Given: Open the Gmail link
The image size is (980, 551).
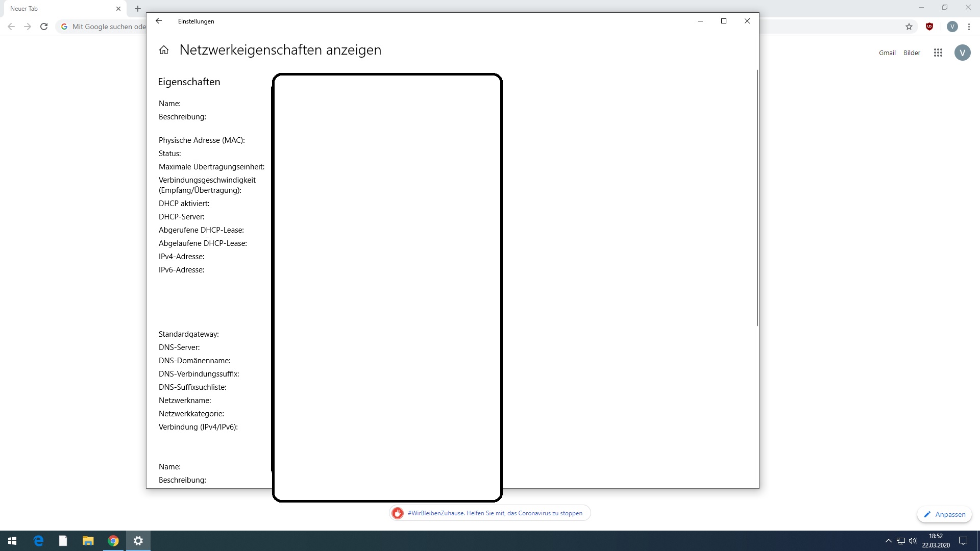Looking at the screenshot, I should click(887, 53).
